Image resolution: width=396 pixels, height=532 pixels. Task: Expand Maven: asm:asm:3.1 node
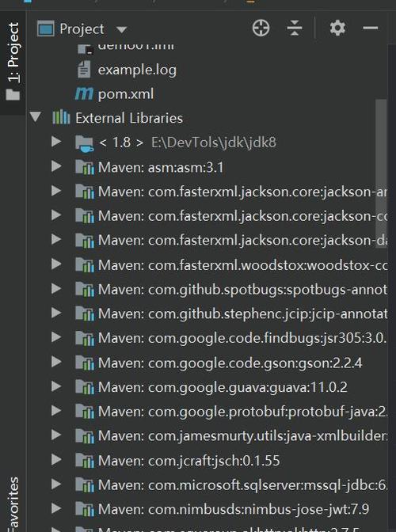(56, 166)
